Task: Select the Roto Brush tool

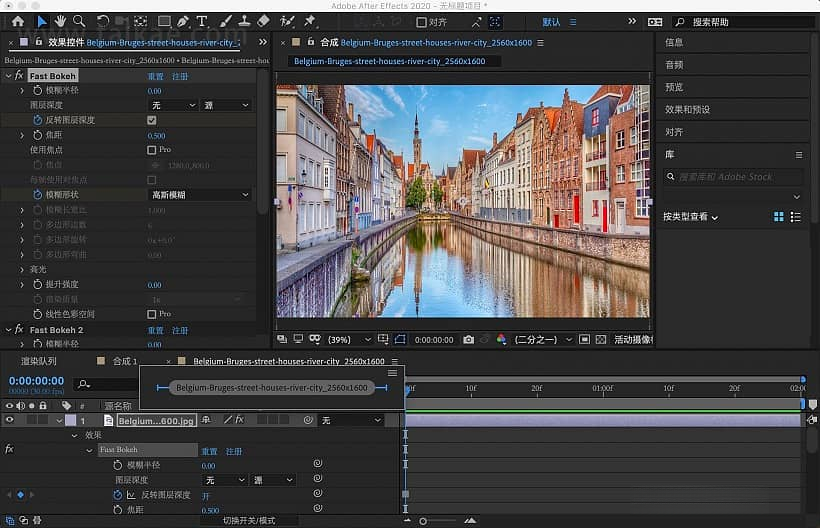Action: (x=287, y=21)
